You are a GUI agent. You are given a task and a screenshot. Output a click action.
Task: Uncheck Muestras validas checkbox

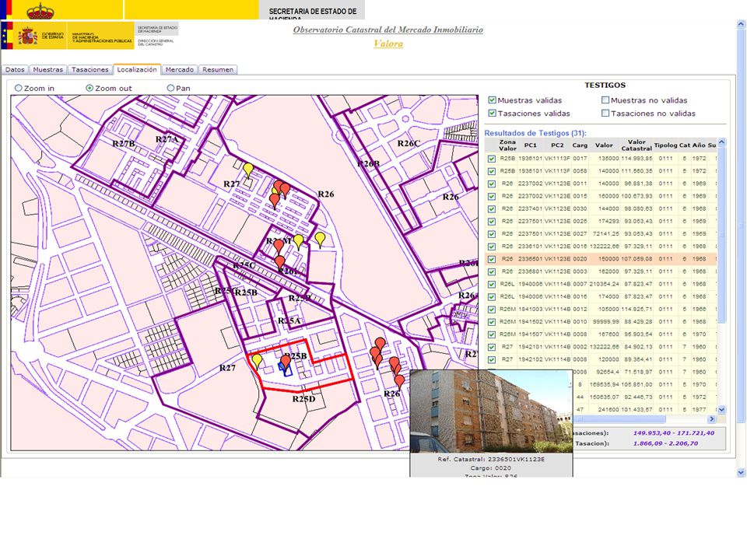coord(492,100)
